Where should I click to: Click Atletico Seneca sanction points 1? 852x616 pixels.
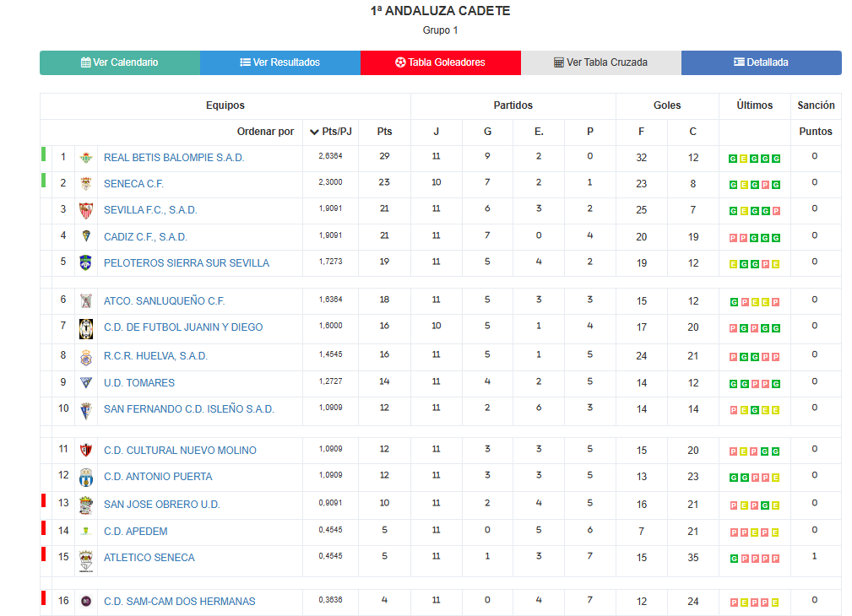tap(814, 556)
